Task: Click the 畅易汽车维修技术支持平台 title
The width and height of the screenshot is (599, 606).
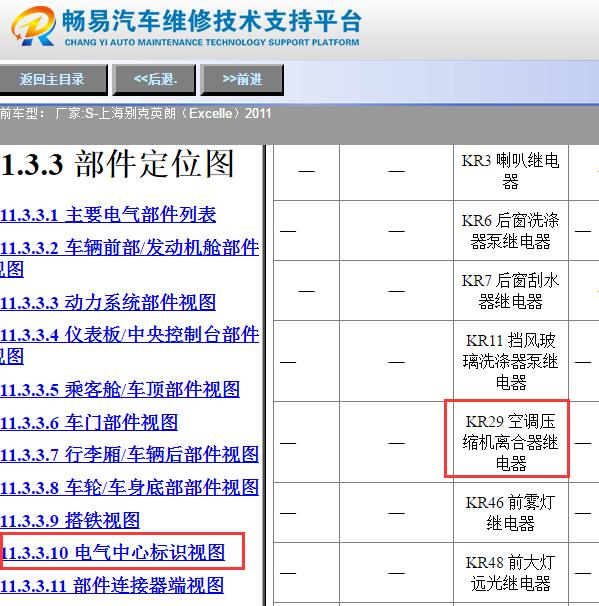Action: 212,21
